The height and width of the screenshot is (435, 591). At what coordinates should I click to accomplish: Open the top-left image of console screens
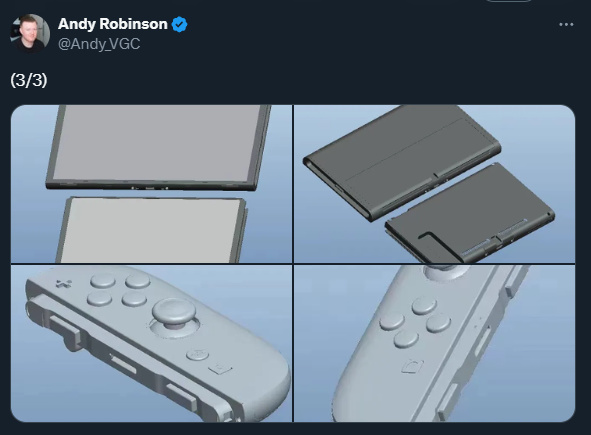coord(152,184)
